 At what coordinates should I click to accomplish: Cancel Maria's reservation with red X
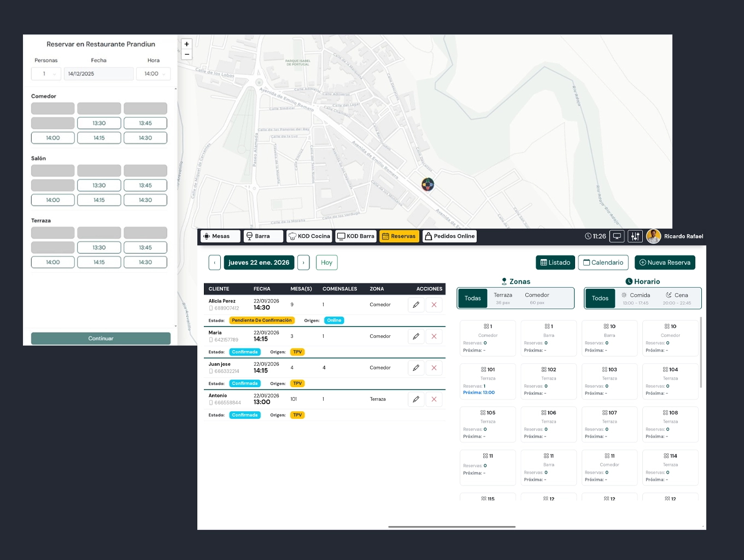click(434, 336)
